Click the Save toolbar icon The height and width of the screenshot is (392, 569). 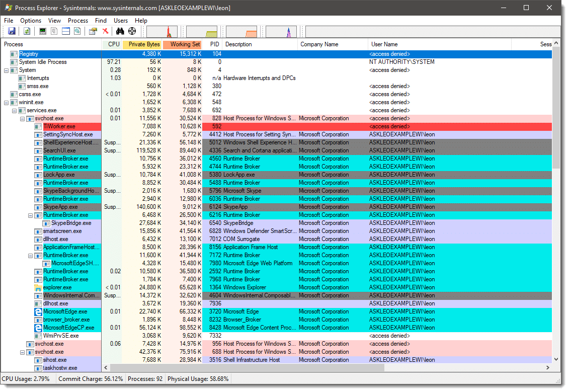point(12,31)
